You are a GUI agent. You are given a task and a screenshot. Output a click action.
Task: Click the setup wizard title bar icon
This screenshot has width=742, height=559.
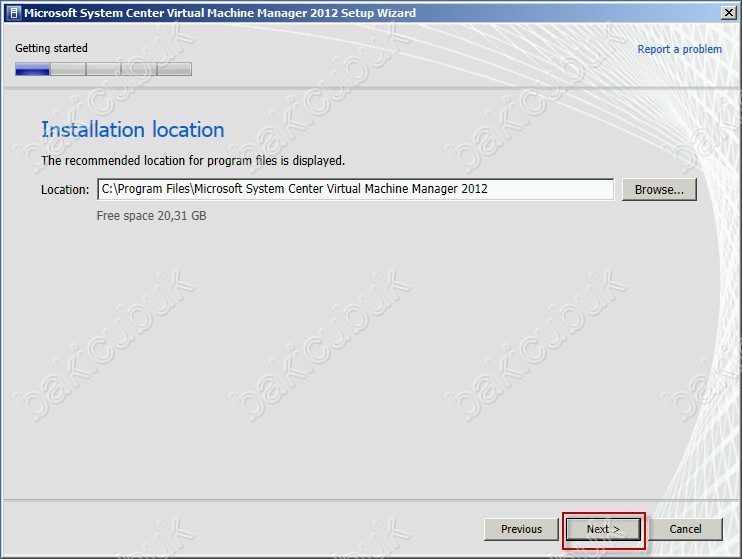(14, 13)
